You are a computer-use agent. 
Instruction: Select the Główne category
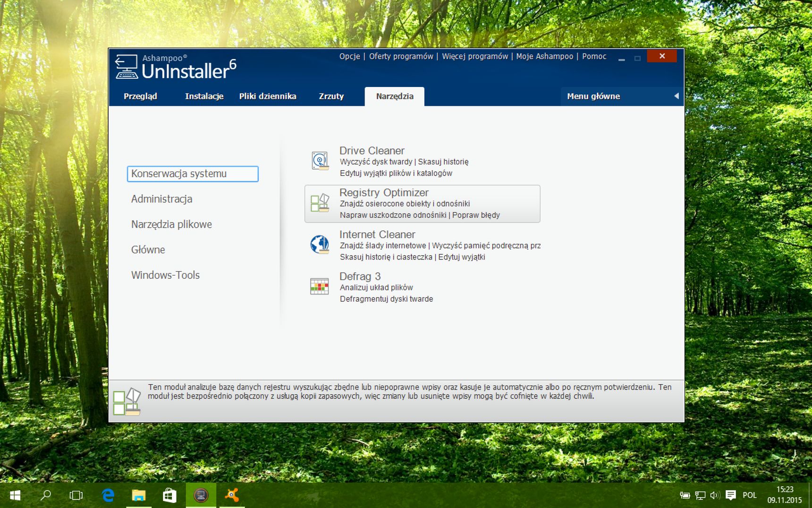coord(148,250)
